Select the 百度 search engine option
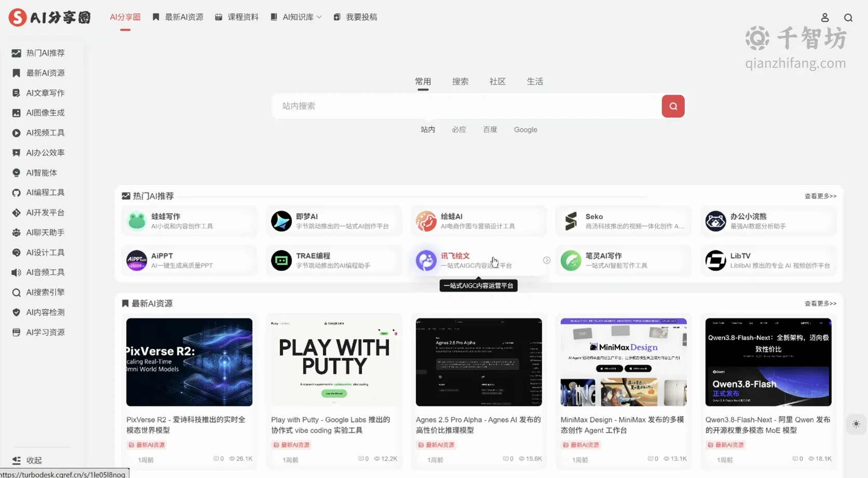Viewport: 868px width, 478px height. [490, 130]
